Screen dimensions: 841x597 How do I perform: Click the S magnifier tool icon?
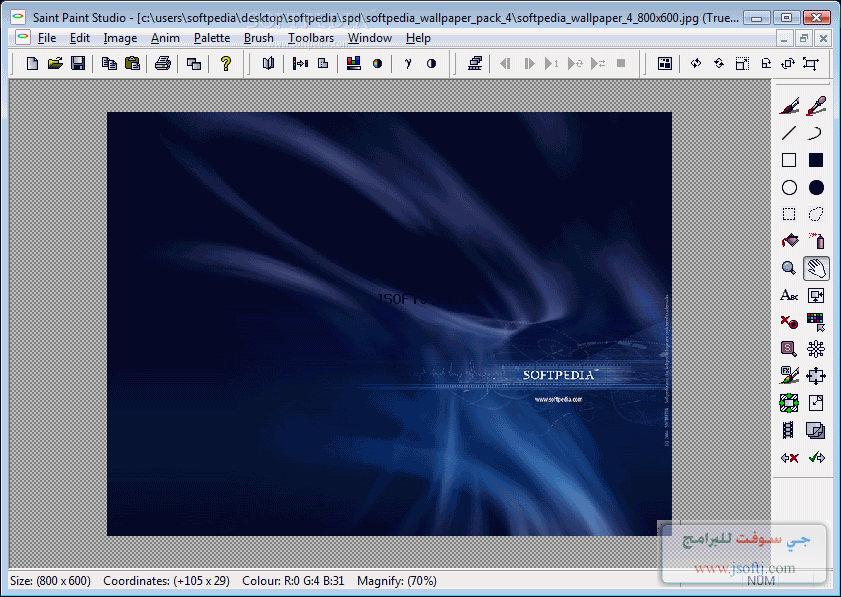point(789,349)
